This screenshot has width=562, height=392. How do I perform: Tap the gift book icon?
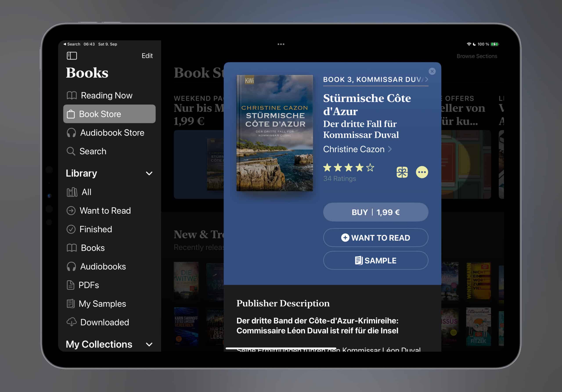[x=402, y=172]
